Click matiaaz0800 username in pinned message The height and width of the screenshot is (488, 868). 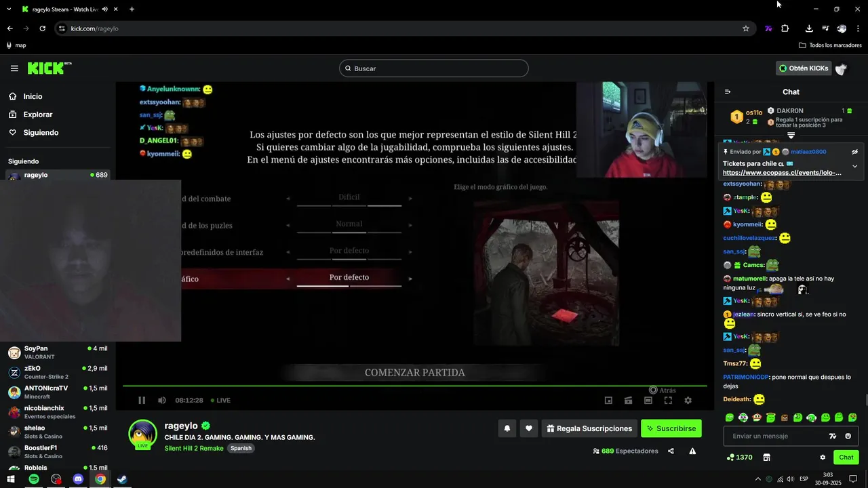pos(808,152)
